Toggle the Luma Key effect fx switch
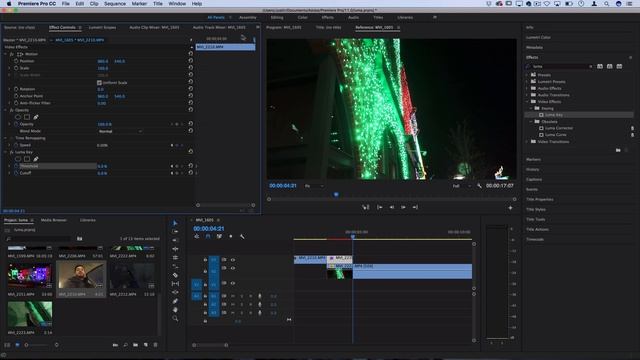This screenshot has width=640, height=360. tap(11, 152)
